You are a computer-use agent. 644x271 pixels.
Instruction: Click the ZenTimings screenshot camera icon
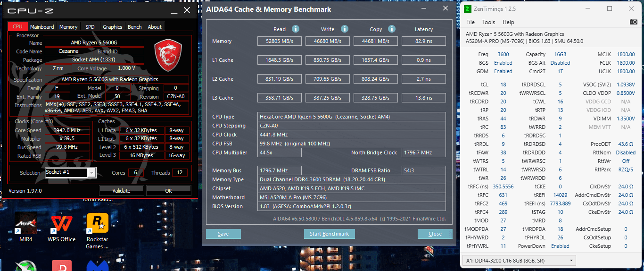click(633, 22)
